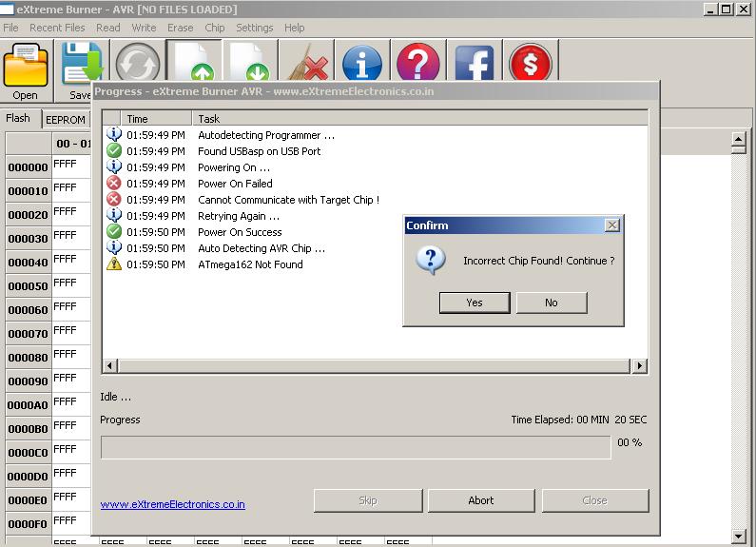Click the Time column header
The width and height of the screenshot is (756, 547).
pos(156,118)
